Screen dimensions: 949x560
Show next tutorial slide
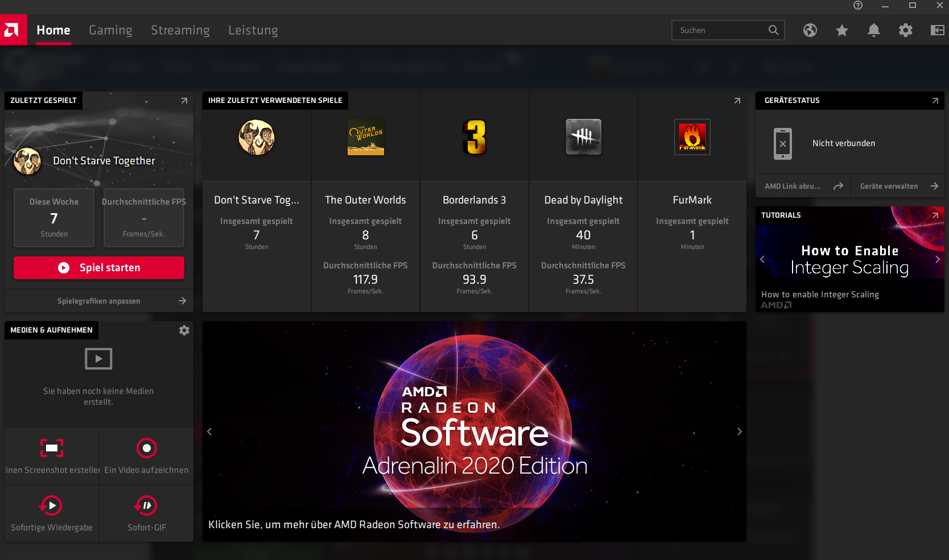[938, 259]
